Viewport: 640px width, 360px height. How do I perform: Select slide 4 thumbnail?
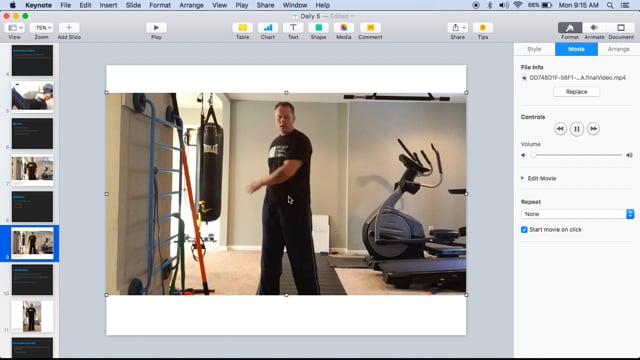coord(32,60)
